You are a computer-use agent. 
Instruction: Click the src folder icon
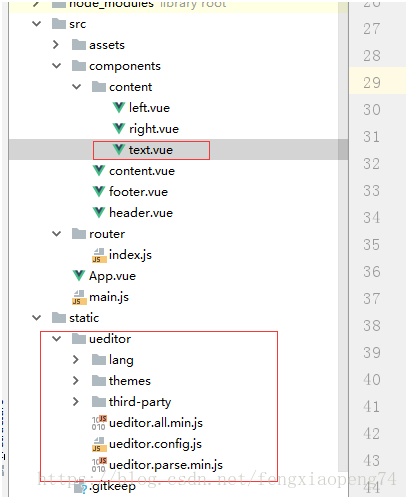click(x=59, y=24)
